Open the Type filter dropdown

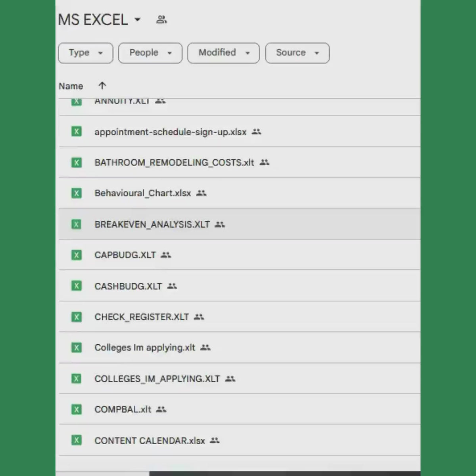coord(86,53)
